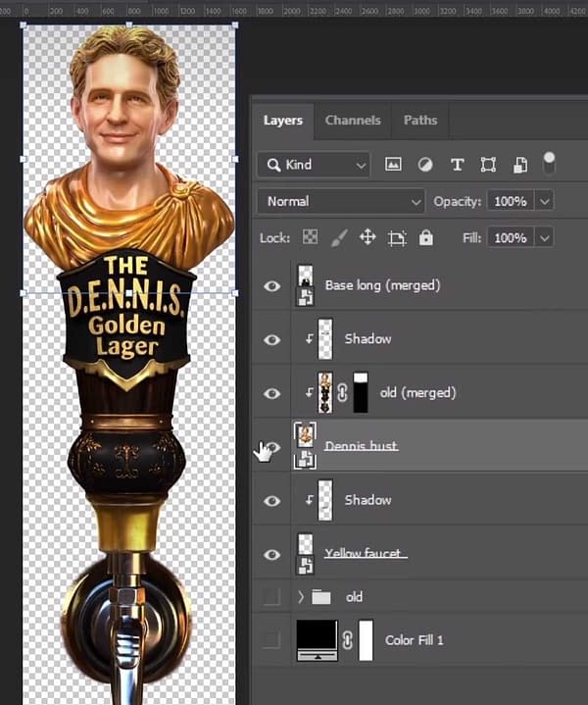Open the Fill slider dropdown arrow

(x=545, y=237)
